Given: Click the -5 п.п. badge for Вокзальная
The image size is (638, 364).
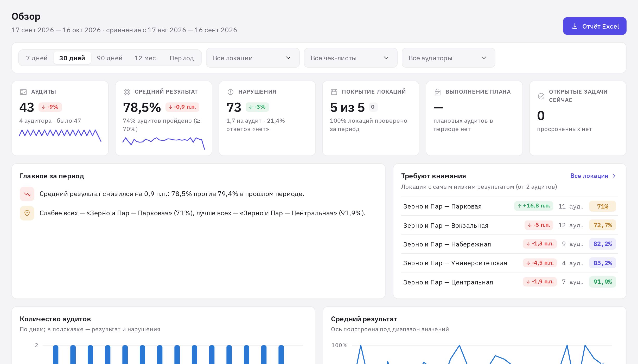Looking at the screenshot, I should click(539, 225).
